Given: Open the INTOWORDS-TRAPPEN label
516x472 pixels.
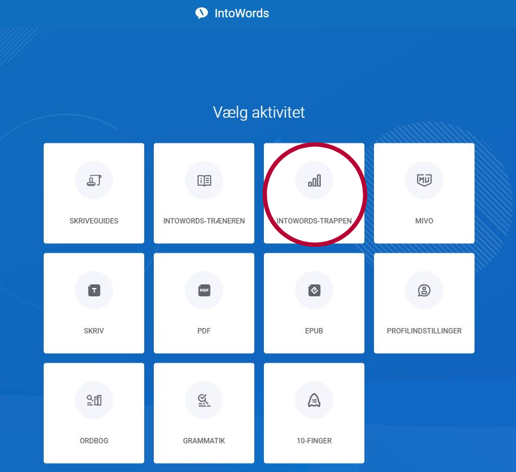Looking at the screenshot, I should click(x=314, y=221).
